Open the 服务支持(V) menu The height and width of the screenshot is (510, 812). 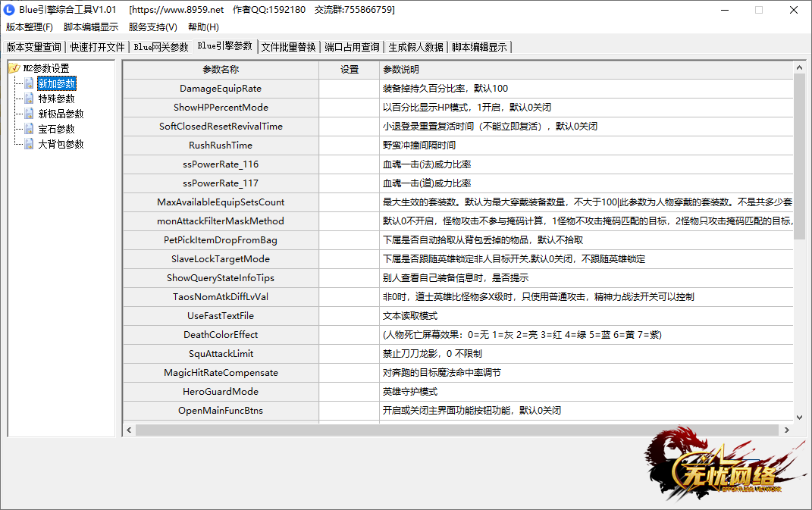point(152,27)
